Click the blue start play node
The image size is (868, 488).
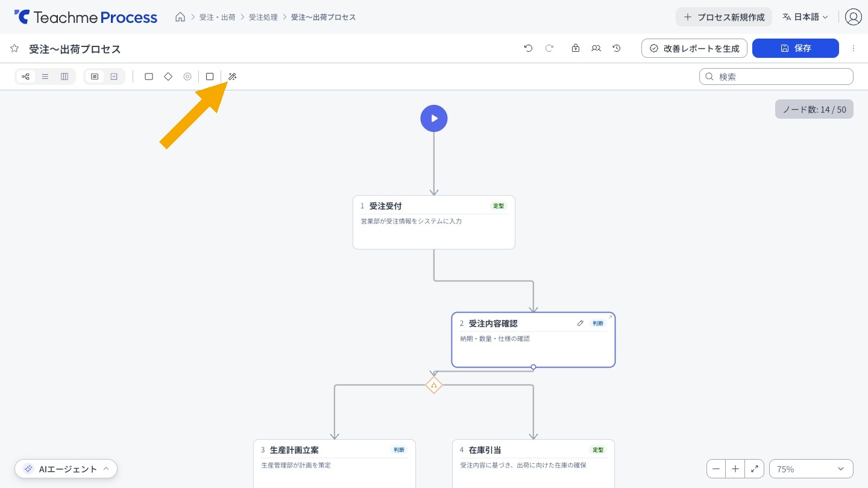[434, 118]
